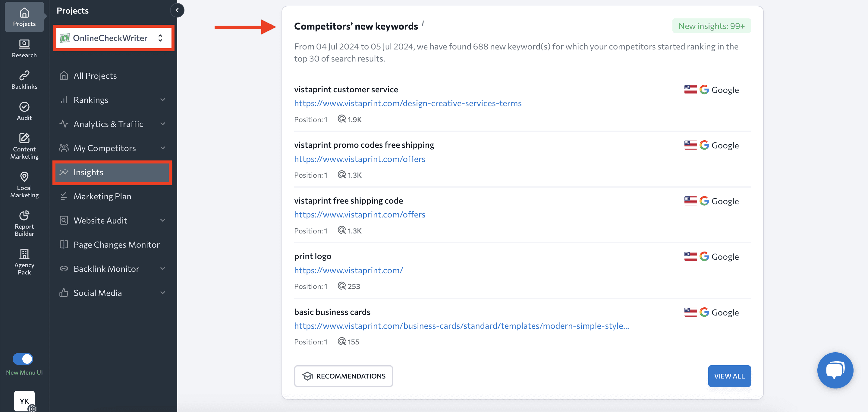Screen dimensions: 868x412
Task: Open the Content Marketing tool
Action: tap(24, 146)
